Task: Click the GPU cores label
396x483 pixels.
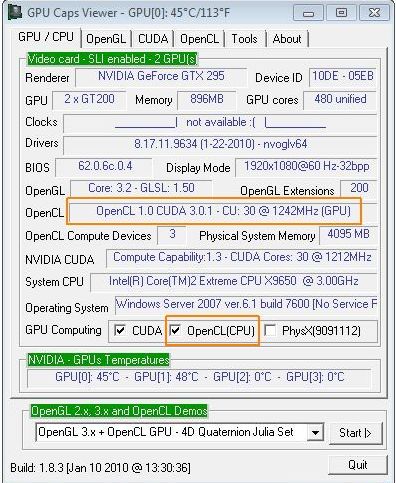Action: [x=272, y=100]
